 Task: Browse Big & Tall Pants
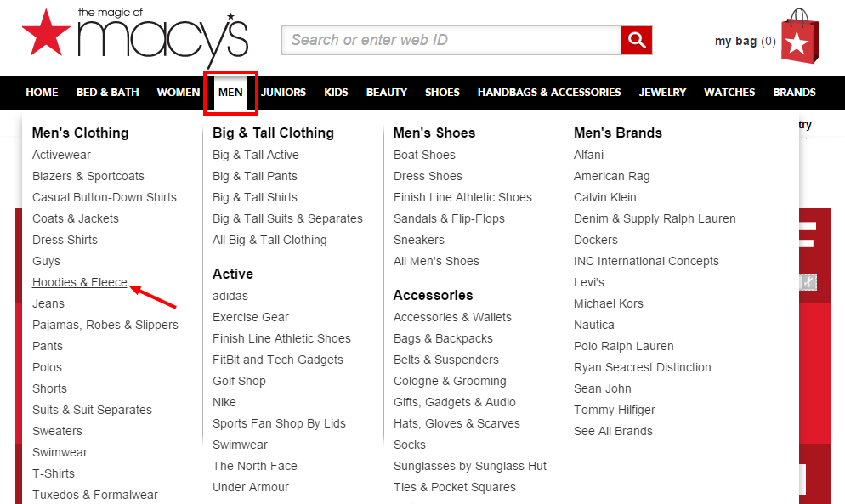point(255,176)
